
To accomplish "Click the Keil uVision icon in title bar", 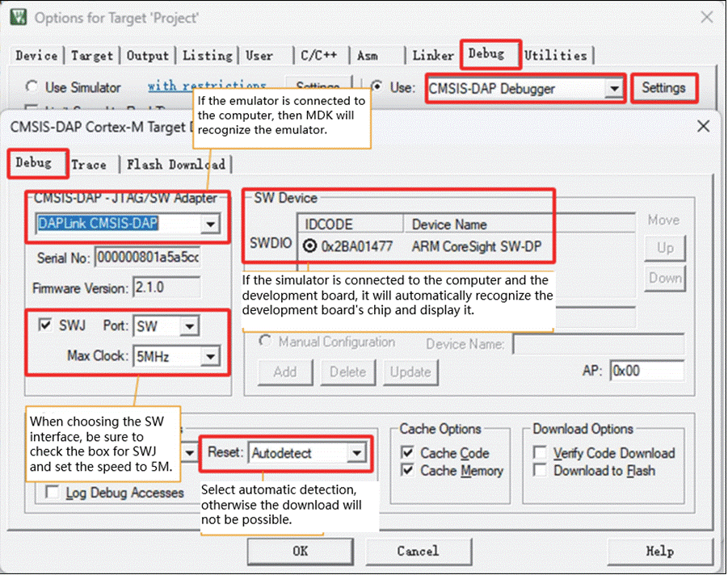I will tap(19, 17).
